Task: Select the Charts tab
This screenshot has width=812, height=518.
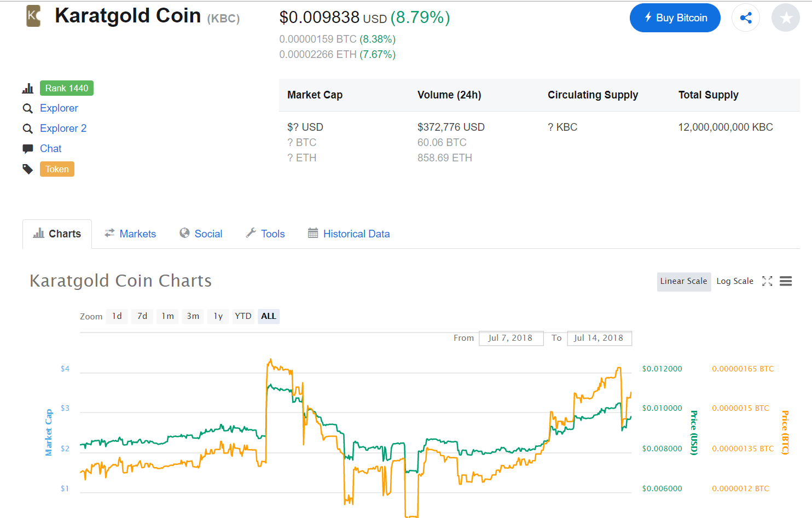Action: tap(57, 234)
